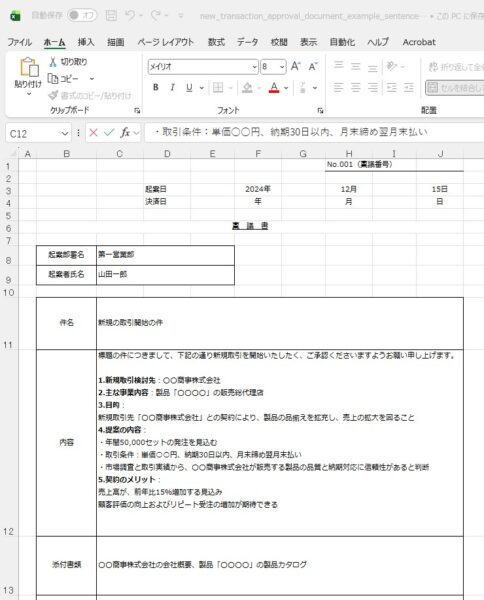Cancel formula entry with X icon
The image size is (484, 600).
pos(93,133)
